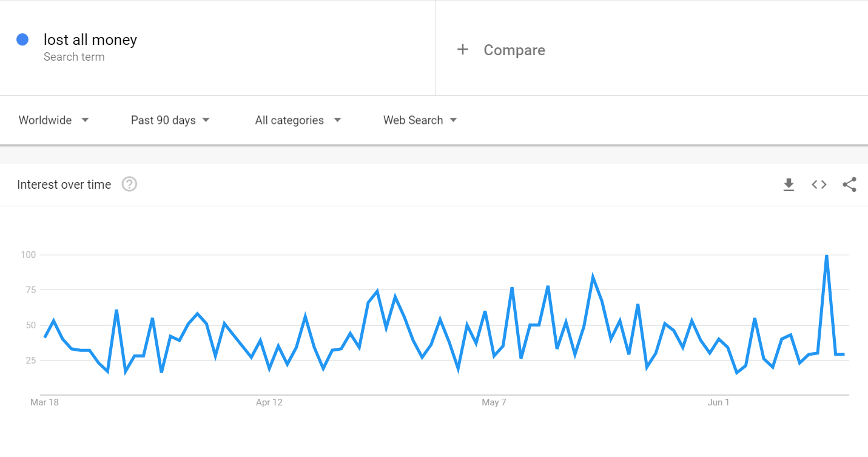
Task: Select the Mar 18 date label
Action: coord(44,402)
